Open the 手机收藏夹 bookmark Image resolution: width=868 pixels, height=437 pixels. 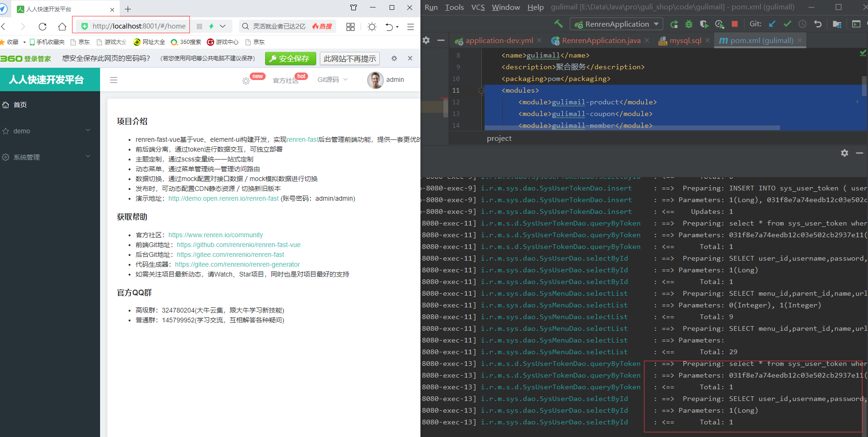click(47, 42)
